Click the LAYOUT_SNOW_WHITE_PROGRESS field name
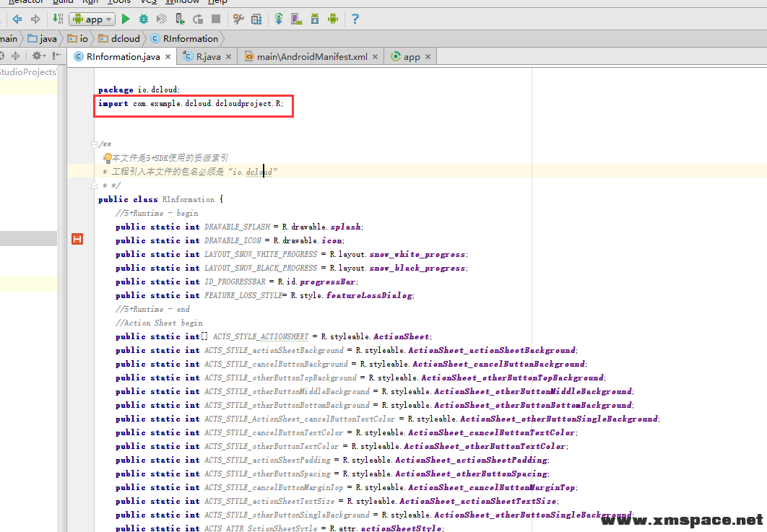This screenshot has height=532, width=767. click(x=261, y=254)
